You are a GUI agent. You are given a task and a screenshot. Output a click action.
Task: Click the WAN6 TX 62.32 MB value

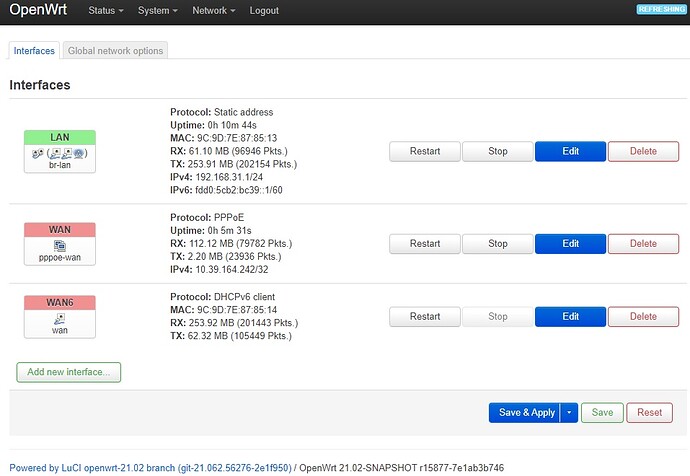[x=239, y=336]
